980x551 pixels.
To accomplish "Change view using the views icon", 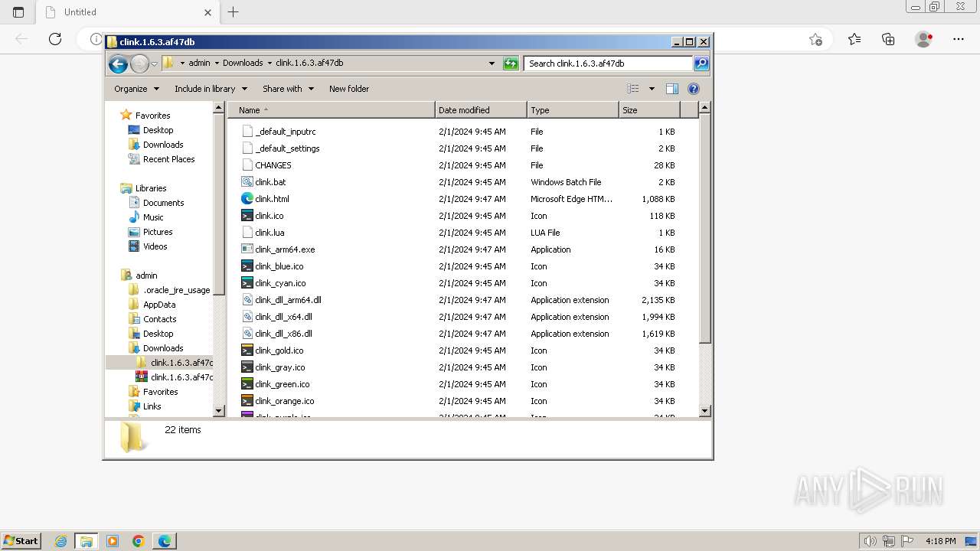I will (x=633, y=89).
